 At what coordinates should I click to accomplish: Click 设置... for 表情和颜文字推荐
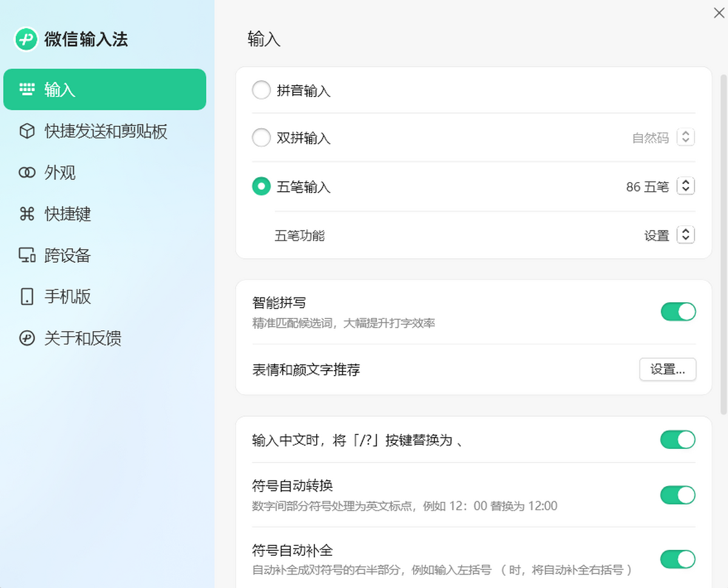coord(667,369)
